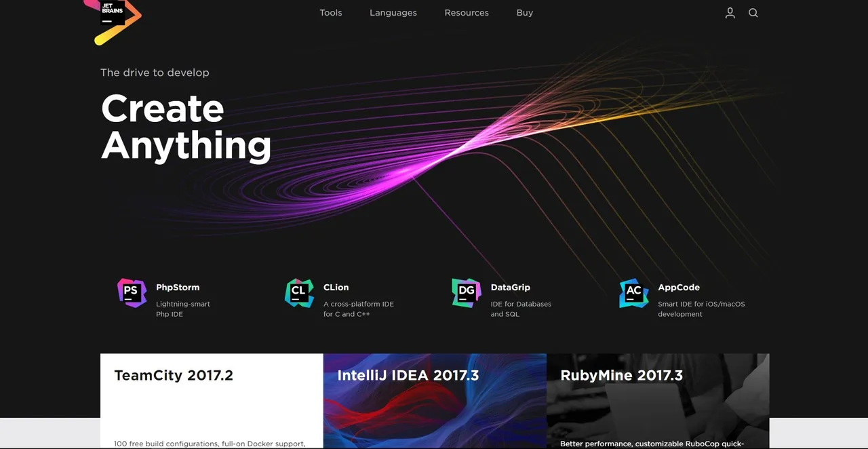Viewport: 868px width, 449px height.
Task: Open the account profile icon
Action: [x=730, y=13]
